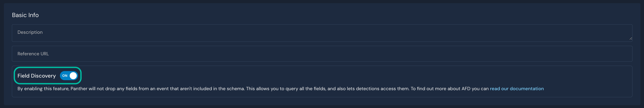
Task: Click the circular knob on the ON toggle
Action: [74, 76]
